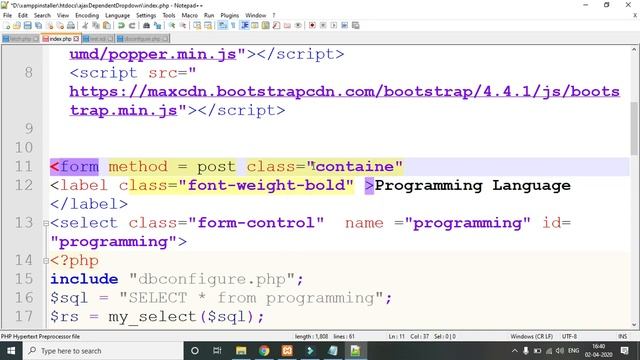
Task: Click the editor scrollbar up arrow
Action: click(x=634, y=50)
